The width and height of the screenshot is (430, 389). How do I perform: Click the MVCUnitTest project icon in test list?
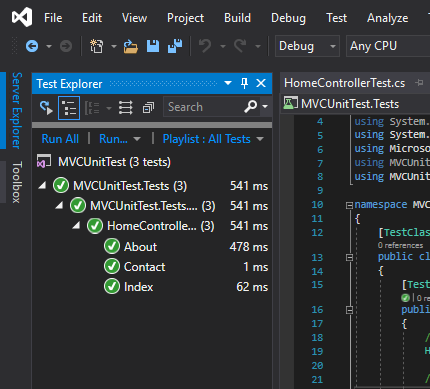click(44, 161)
